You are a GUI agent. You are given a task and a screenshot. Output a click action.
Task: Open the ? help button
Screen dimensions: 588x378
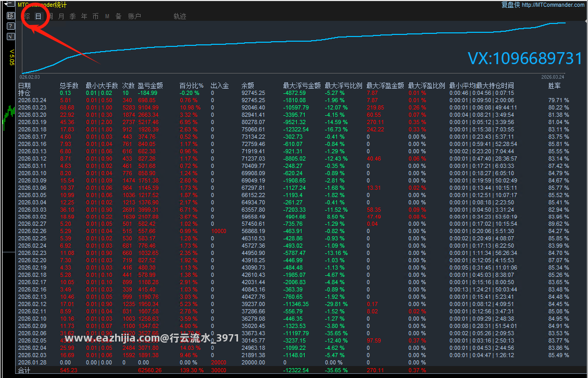point(10,26)
